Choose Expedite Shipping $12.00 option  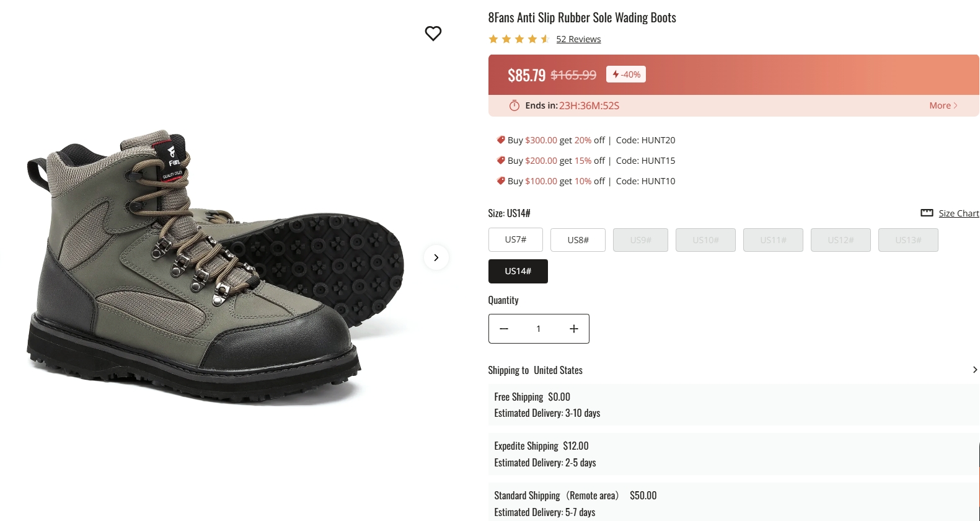(733, 454)
